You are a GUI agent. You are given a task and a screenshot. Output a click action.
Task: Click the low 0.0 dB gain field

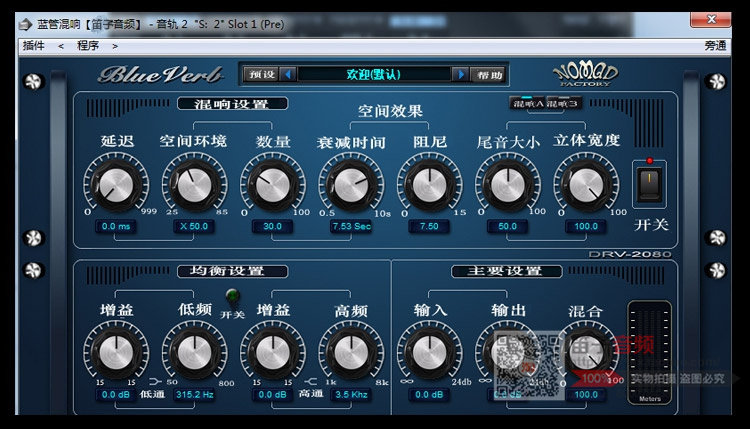pos(116,395)
